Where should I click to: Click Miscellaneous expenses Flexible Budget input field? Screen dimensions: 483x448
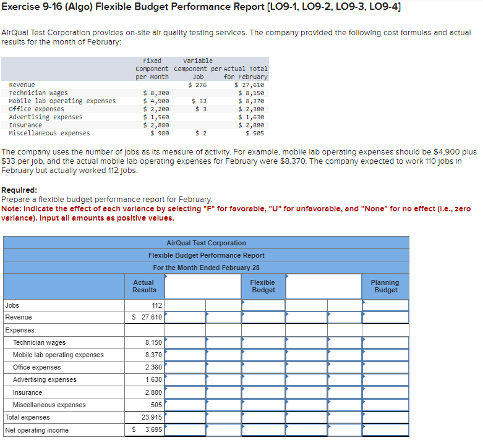click(x=263, y=405)
